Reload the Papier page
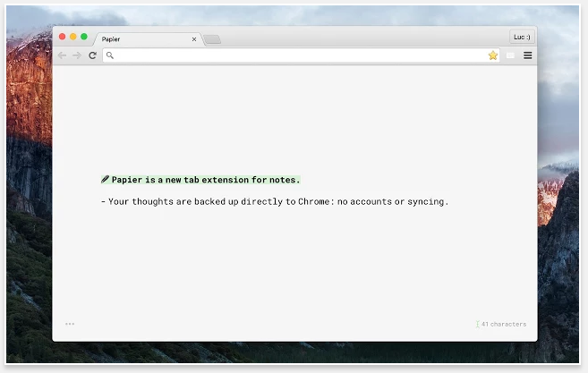This screenshot has width=588, height=373. pyautogui.click(x=92, y=55)
